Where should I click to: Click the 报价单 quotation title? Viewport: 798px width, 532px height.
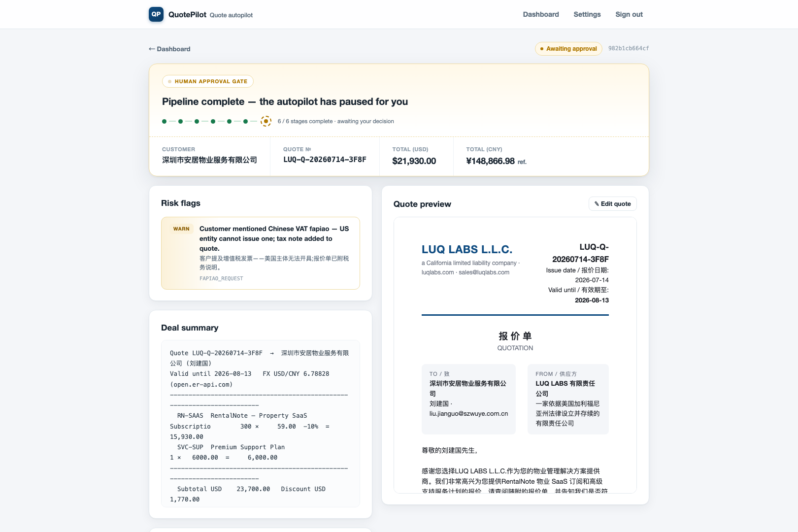pyautogui.click(x=515, y=336)
